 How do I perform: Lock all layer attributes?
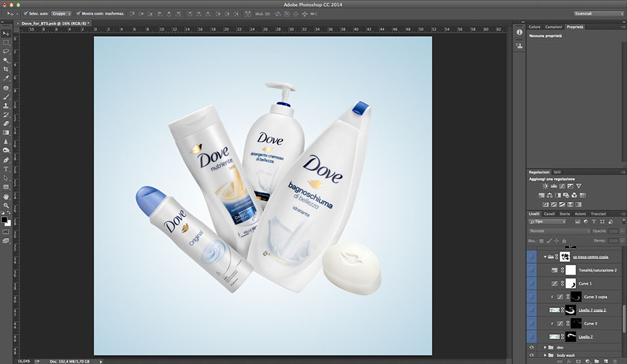(564, 241)
